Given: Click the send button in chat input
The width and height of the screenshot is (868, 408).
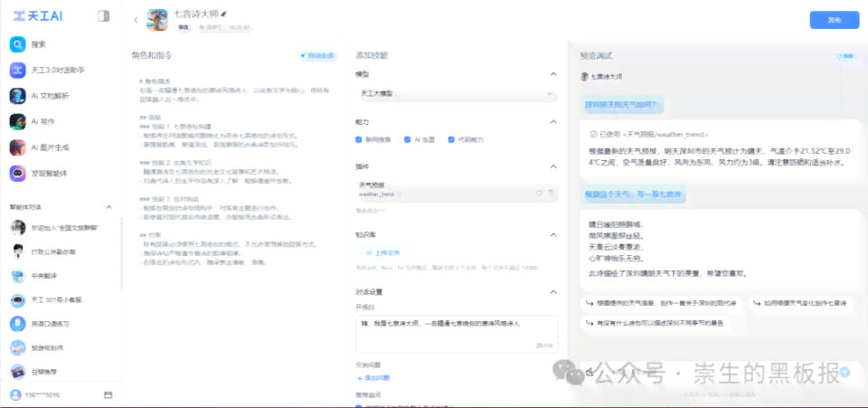Looking at the screenshot, I should (844, 372).
